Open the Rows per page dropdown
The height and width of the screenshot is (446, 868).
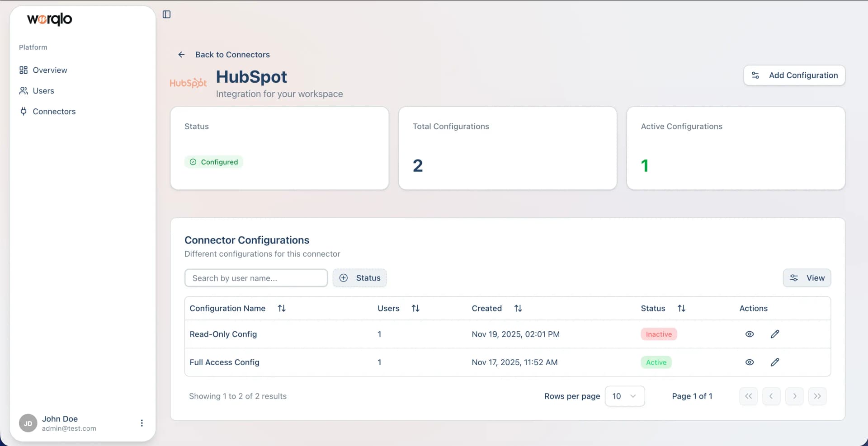tap(624, 396)
